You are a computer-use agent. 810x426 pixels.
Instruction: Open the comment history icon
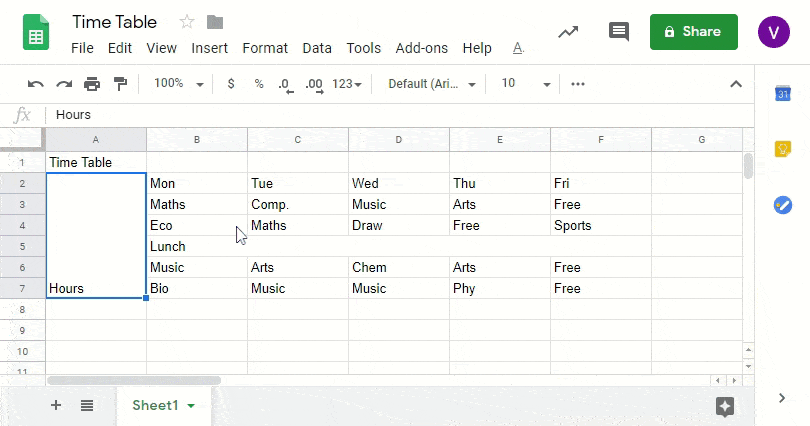[619, 32]
